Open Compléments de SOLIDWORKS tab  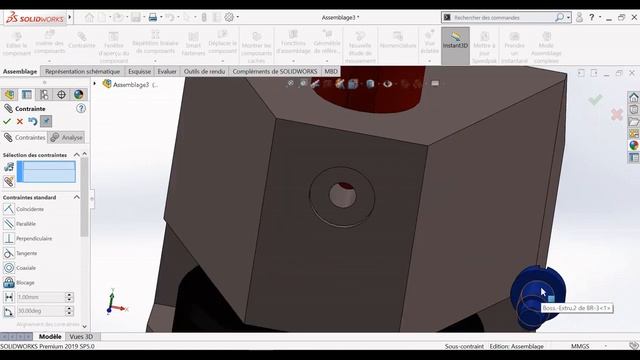pyautogui.click(x=275, y=71)
